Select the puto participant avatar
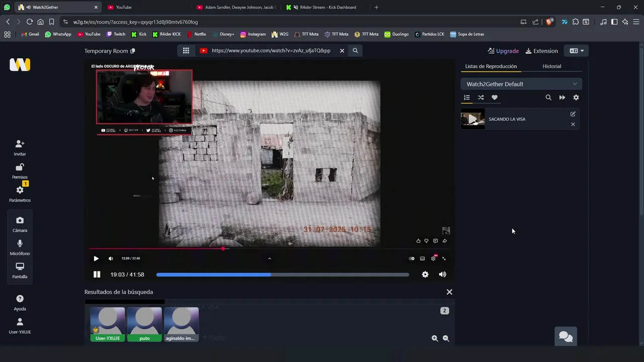644x362 pixels. [x=144, y=324]
